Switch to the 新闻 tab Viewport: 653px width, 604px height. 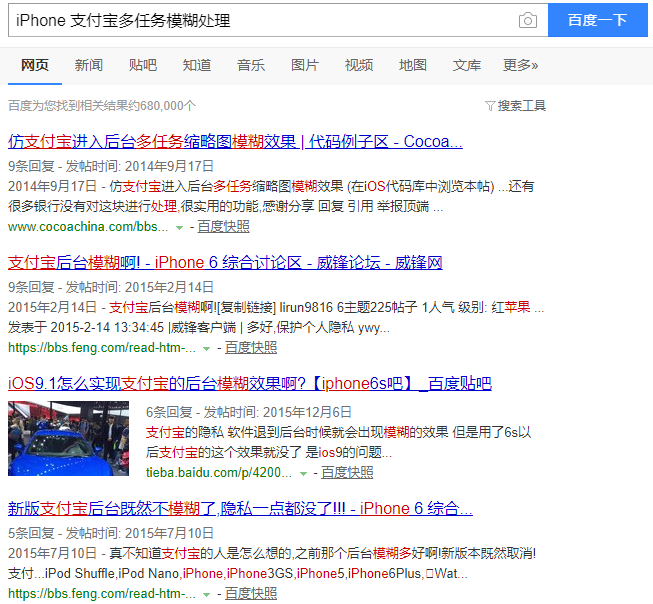coord(89,65)
